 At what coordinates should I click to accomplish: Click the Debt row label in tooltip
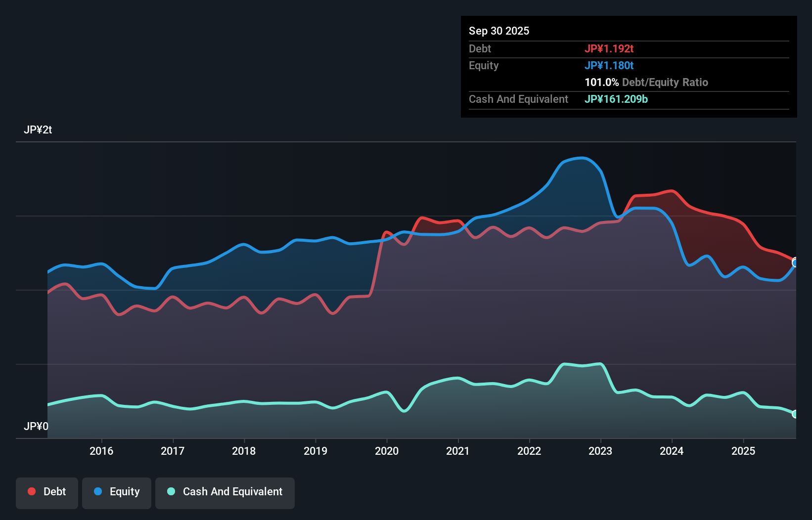pyautogui.click(x=480, y=48)
